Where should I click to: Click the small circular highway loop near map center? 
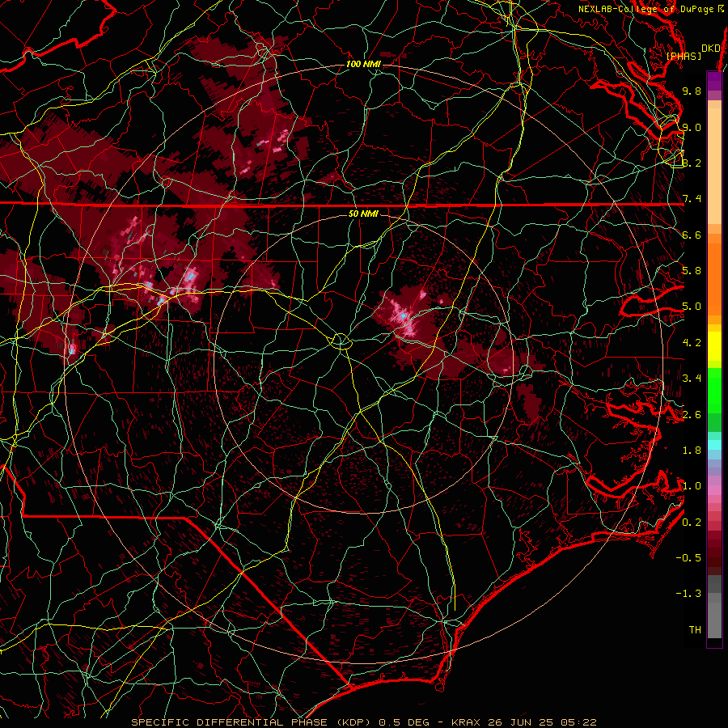pyautogui.click(x=341, y=341)
